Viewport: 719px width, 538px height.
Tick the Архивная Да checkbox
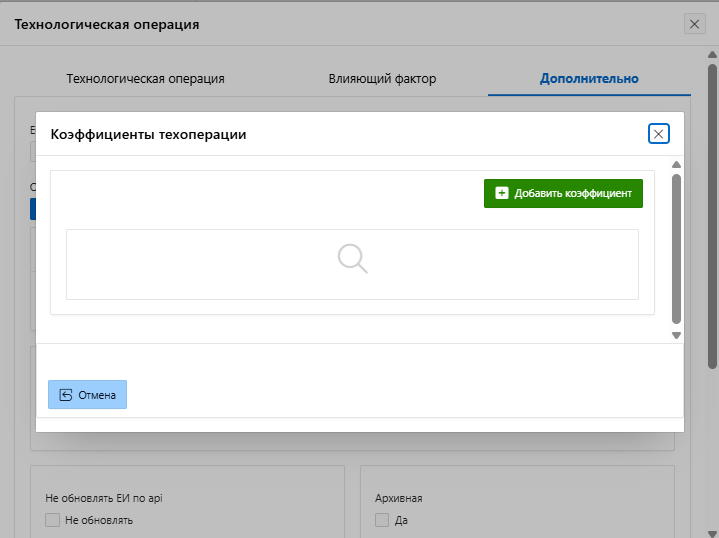pyautogui.click(x=381, y=520)
